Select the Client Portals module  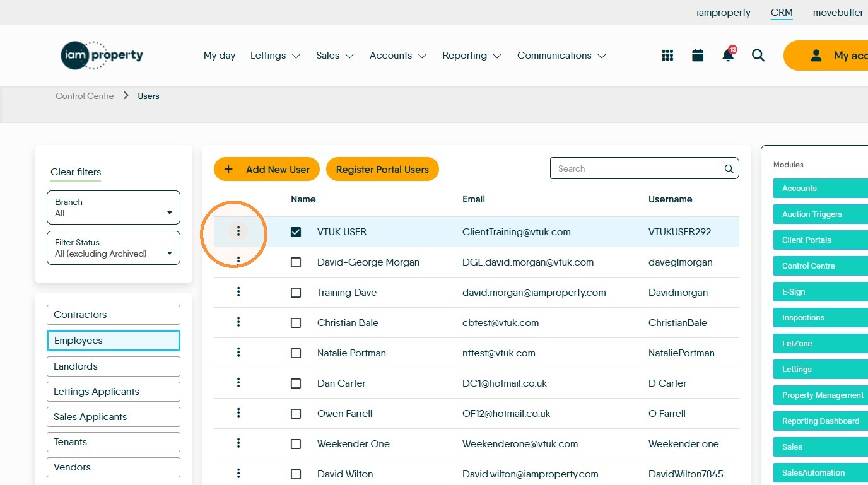(x=821, y=240)
